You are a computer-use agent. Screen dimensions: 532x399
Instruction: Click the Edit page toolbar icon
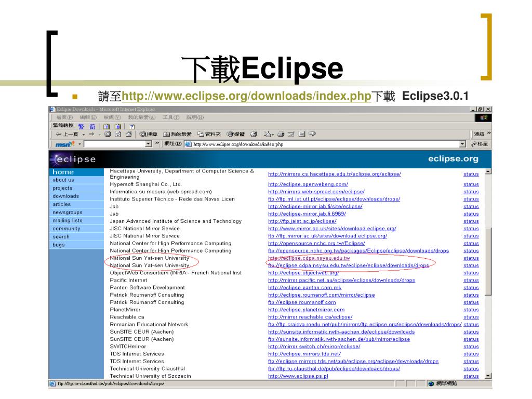coord(291,135)
